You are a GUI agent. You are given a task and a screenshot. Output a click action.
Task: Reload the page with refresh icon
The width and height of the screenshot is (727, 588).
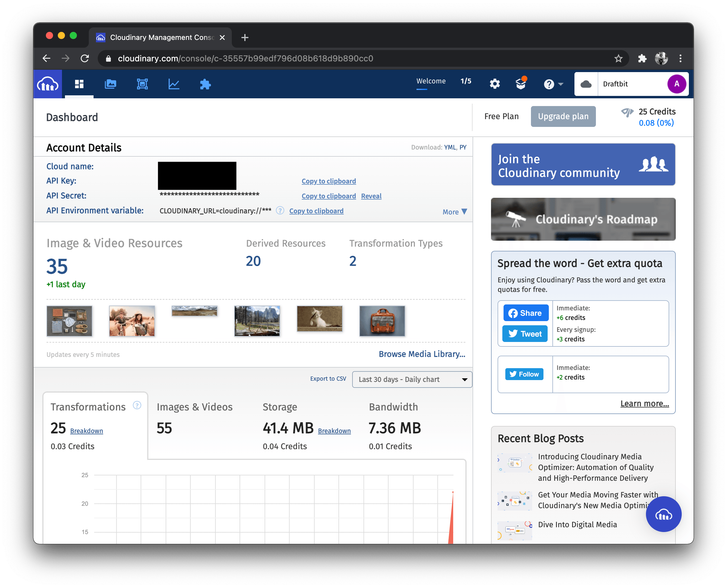pyautogui.click(x=85, y=58)
